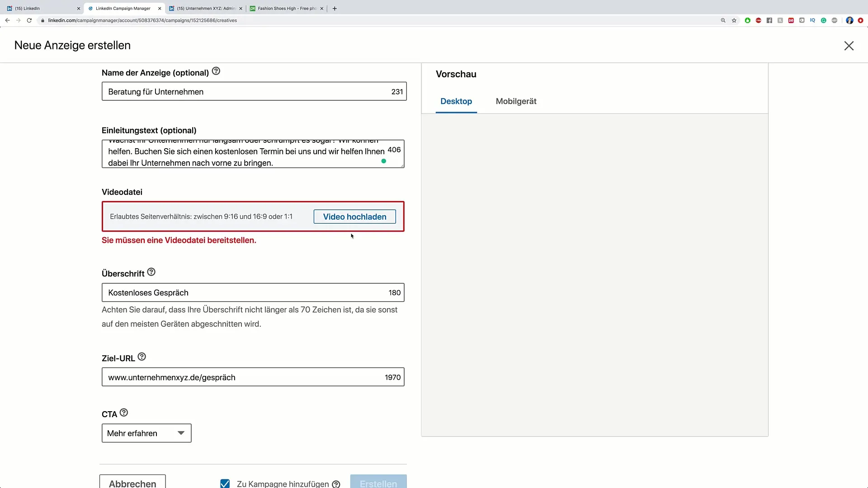Expand the CTA Mehr erfahren dropdown

click(146, 433)
